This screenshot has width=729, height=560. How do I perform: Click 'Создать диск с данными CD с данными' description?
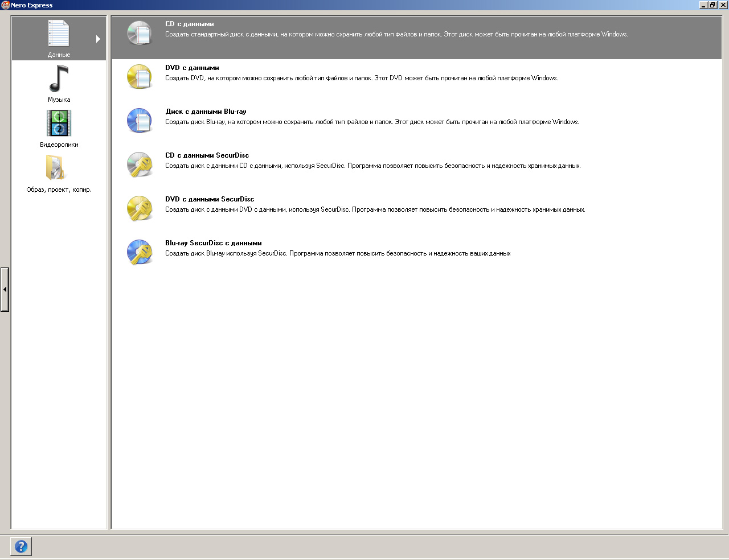[x=373, y=166]
